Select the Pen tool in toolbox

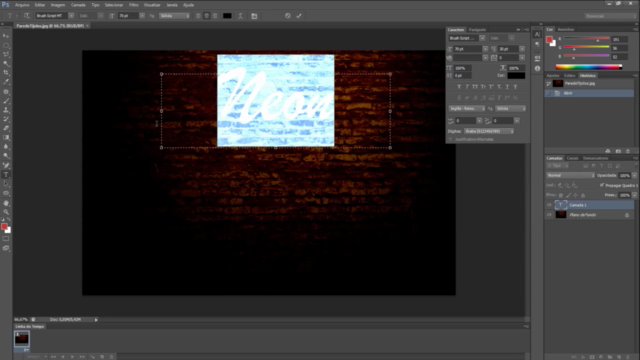tap(6, 165)
